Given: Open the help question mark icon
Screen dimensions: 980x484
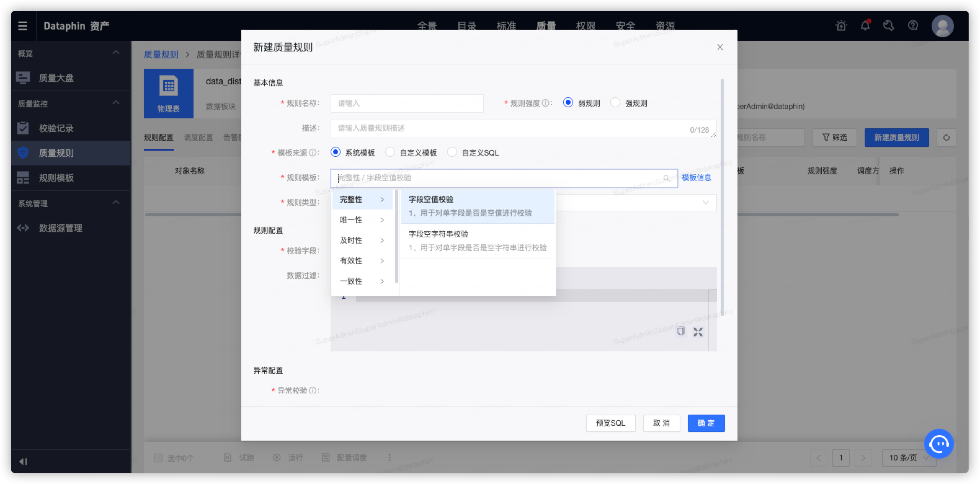Looking at the screenshot, I should (913, 25).
